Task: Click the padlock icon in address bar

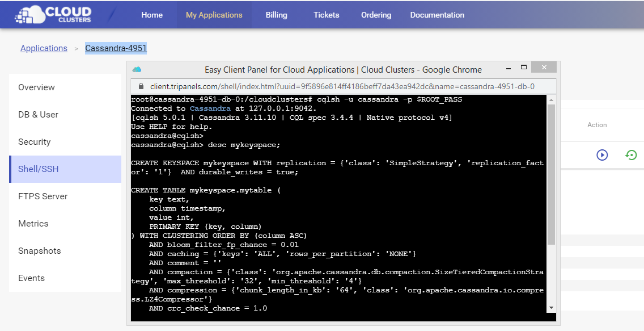Action: (x=141, y=86)
